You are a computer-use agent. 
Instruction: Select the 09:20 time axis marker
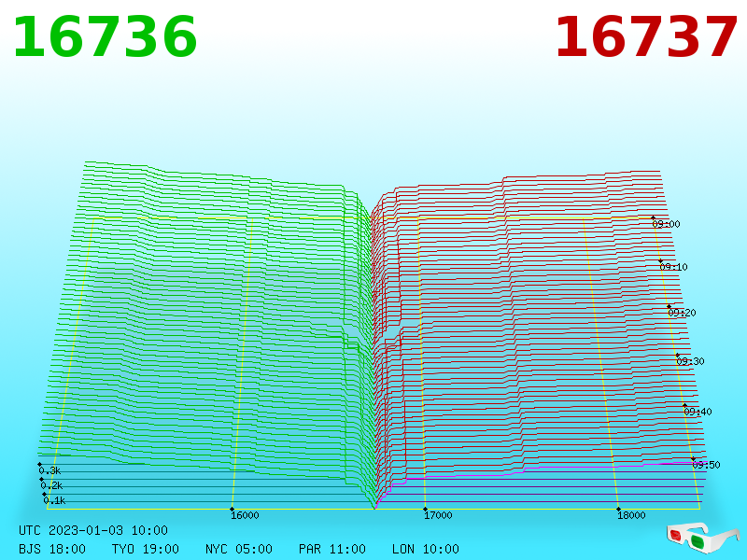pyautogui.click(x=682, y=313)
